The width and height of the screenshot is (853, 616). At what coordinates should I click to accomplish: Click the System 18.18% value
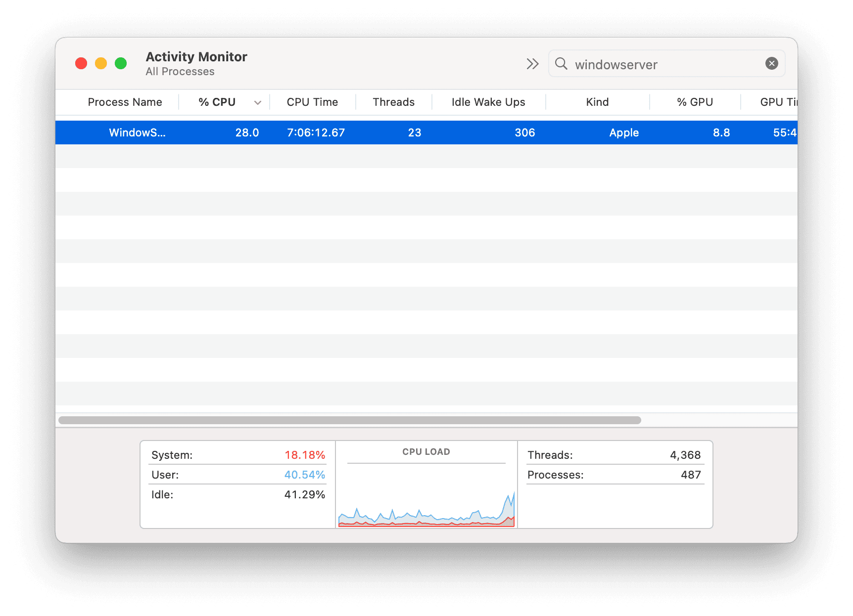[x=305, y=455]
